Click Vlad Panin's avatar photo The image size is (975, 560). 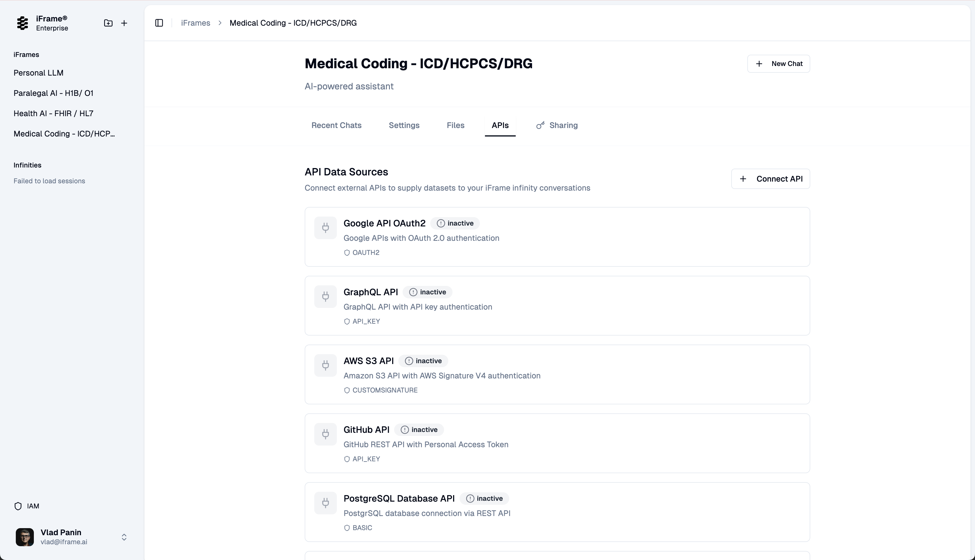pyautogui.click(x=25, y=537)
